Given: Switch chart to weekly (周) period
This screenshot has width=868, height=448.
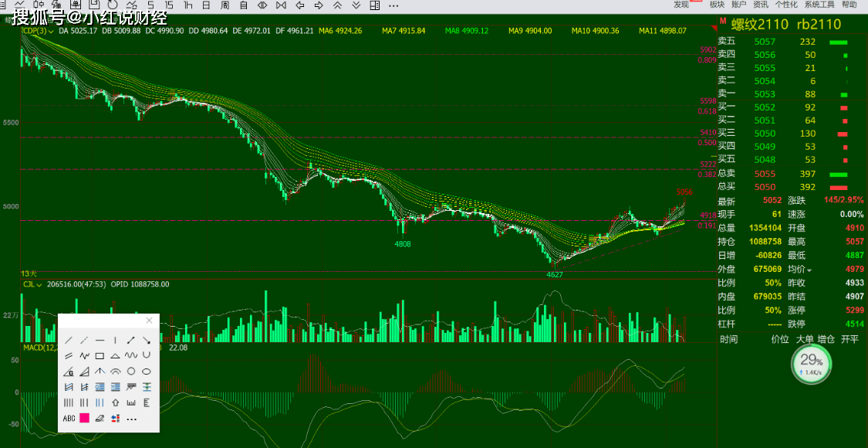Looking at the screenshot, I should 225,5.
